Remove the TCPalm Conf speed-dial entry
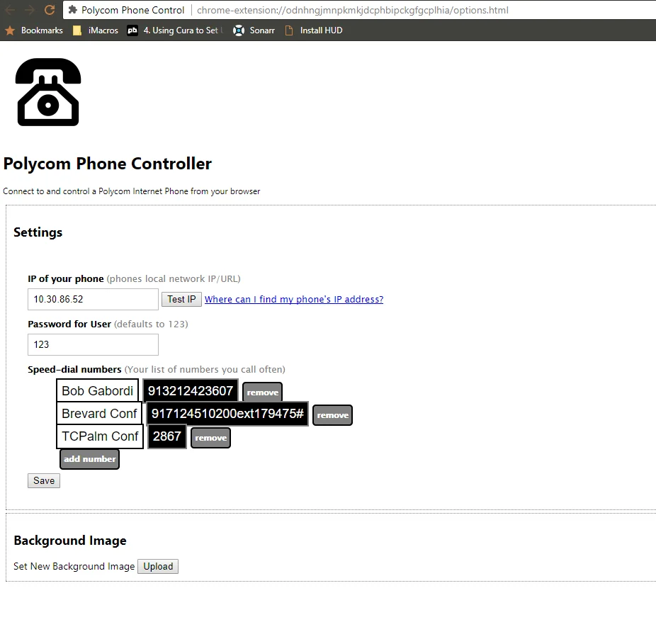Viewport: 656px width, 644px height. 210,438
